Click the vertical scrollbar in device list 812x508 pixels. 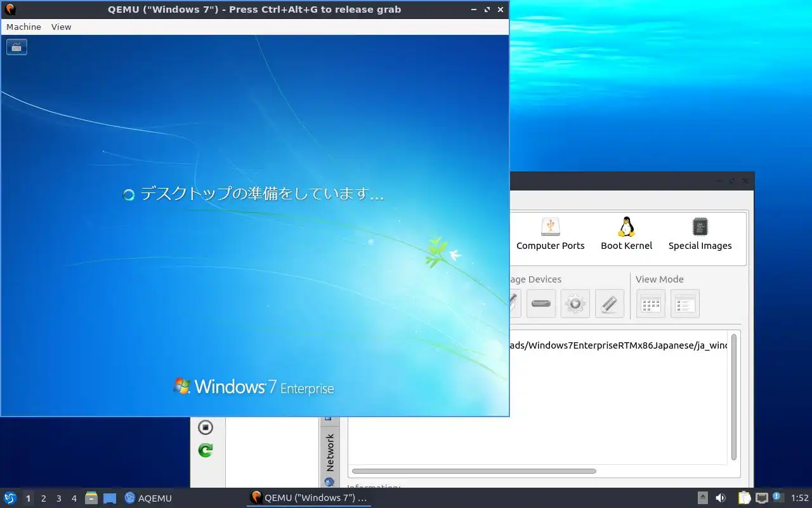click(x=734, y=396)
